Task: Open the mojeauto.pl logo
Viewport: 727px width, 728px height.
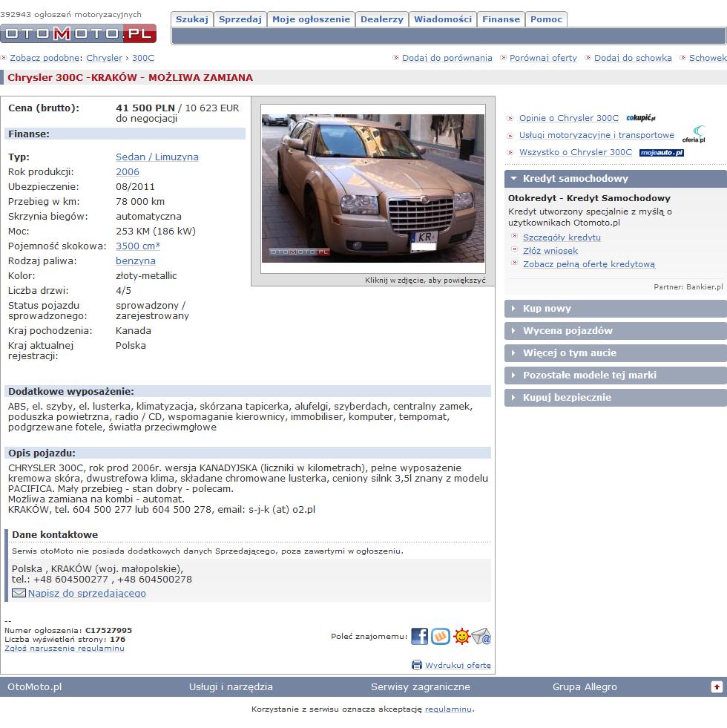Action: [662, 152]
